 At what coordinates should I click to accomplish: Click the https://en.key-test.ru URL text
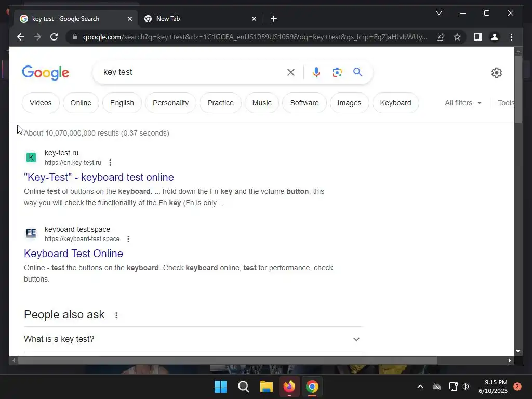pos(73,163)
